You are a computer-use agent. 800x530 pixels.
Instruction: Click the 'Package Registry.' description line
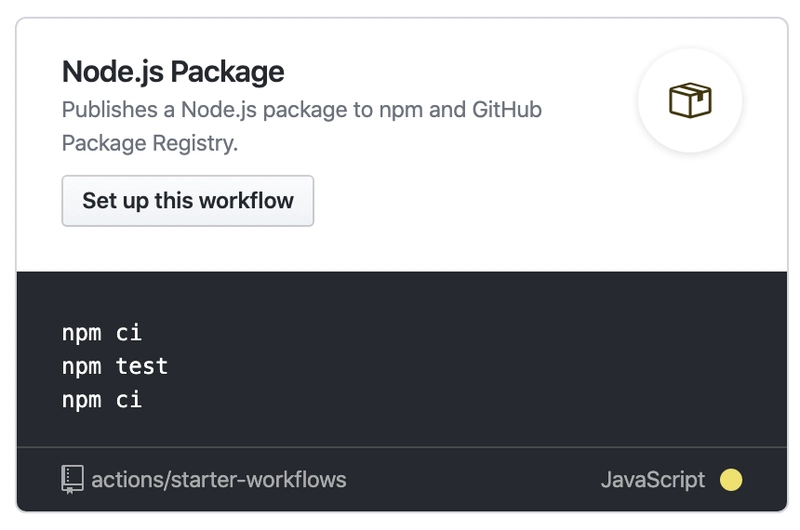pos(150,143)
